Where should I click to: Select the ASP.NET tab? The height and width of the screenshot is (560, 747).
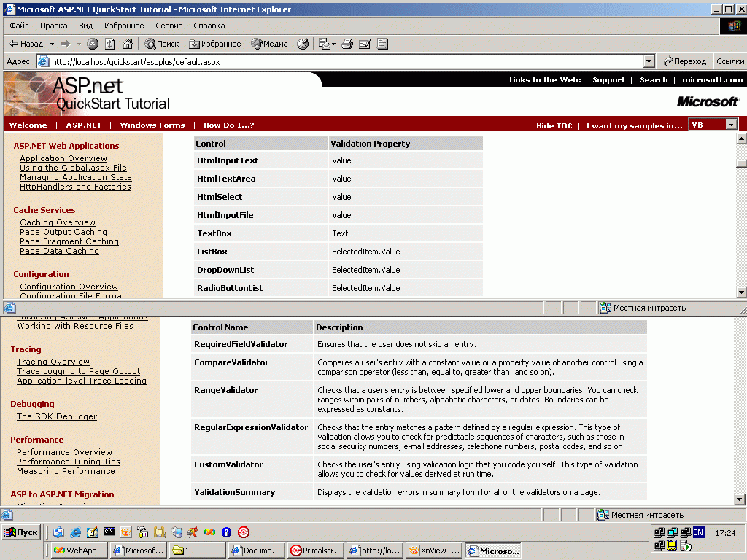coord(84,125)
